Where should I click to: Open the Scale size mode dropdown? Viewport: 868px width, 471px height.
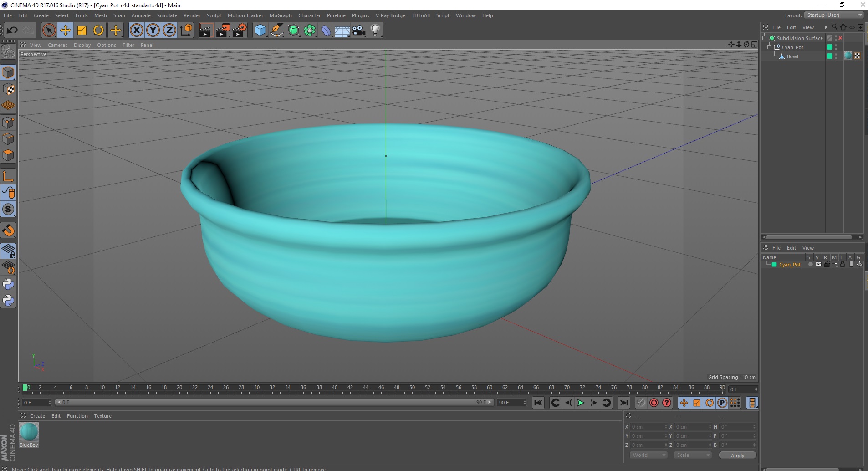(693, 455)
